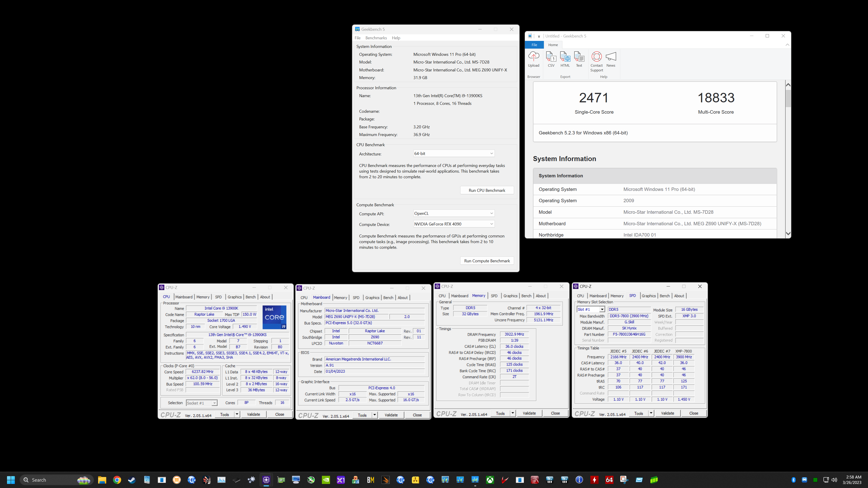Open the Snipping Tool taskbar icon
868x488 pixels.
(624, 480)
